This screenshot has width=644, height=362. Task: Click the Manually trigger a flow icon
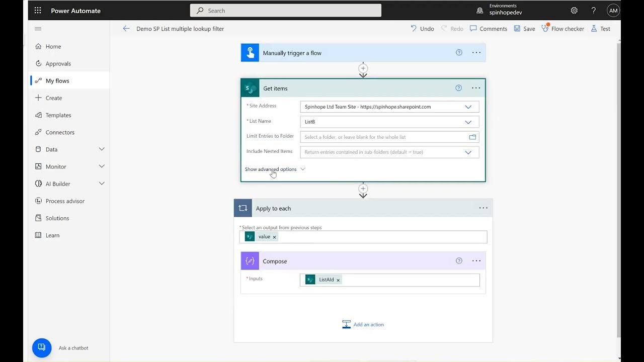[250, 53]
